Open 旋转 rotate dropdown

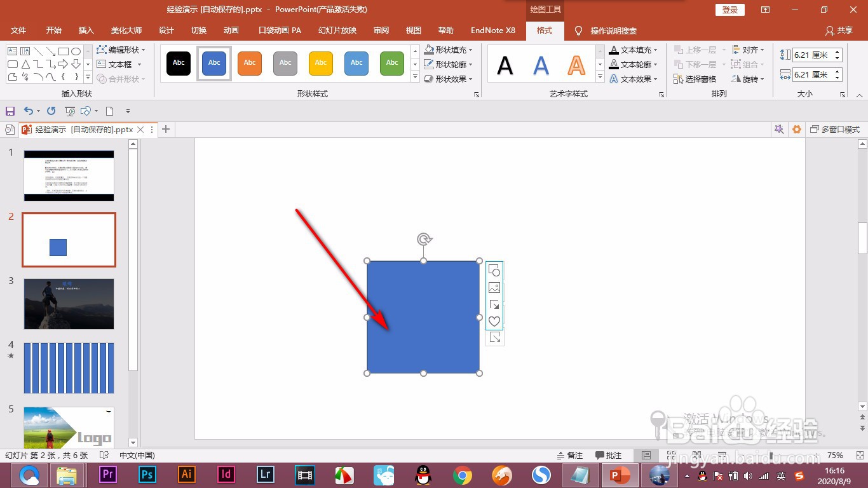click(x=749, y=79)
